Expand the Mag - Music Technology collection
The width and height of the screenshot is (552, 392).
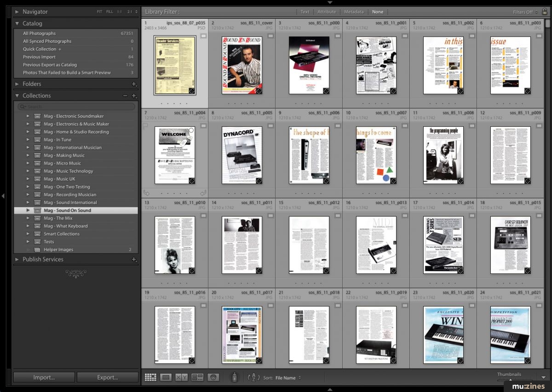[x=28, y=170]
